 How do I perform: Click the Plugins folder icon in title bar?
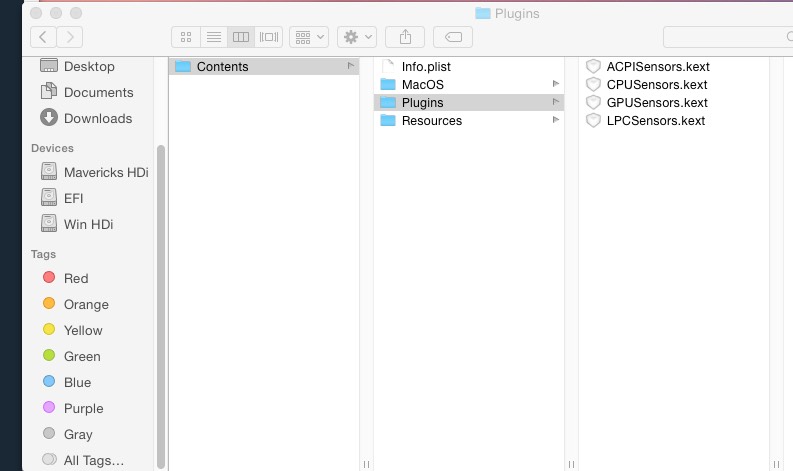click(x=483, y=13)
